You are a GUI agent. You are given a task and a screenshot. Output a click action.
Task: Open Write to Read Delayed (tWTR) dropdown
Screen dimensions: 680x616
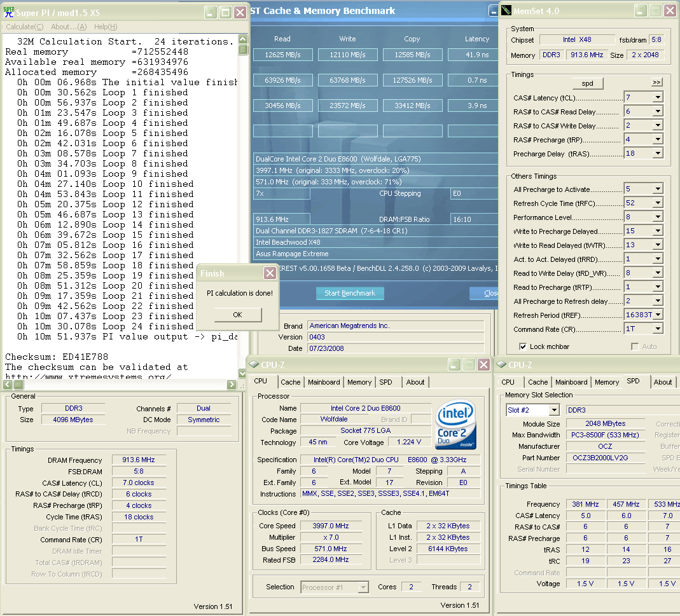[x=658, y=245]
